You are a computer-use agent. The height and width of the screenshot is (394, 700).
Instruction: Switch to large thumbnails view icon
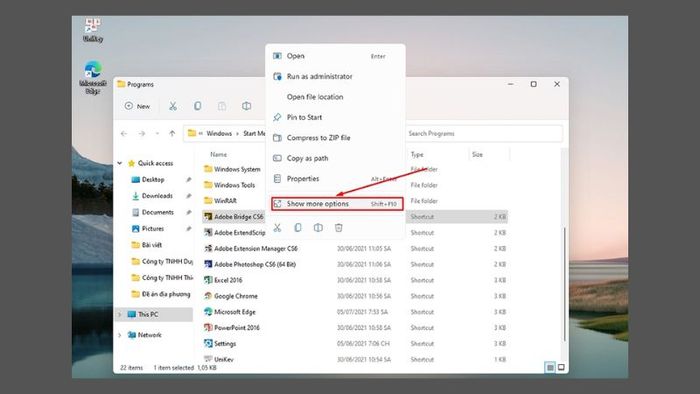tap(561, 367)
